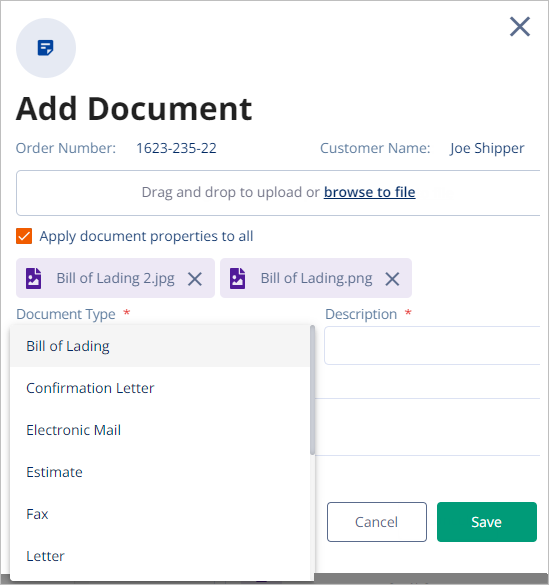Click the Description input field
The height and width of the screenshot is (585, 549).
click(x=432, y=345)
